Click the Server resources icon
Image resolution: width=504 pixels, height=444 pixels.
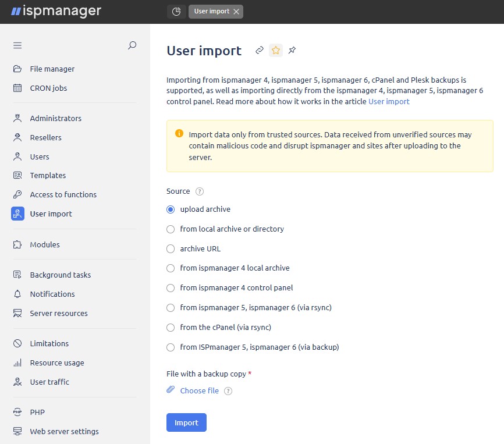pyautogui.click(x=17, y=313)
